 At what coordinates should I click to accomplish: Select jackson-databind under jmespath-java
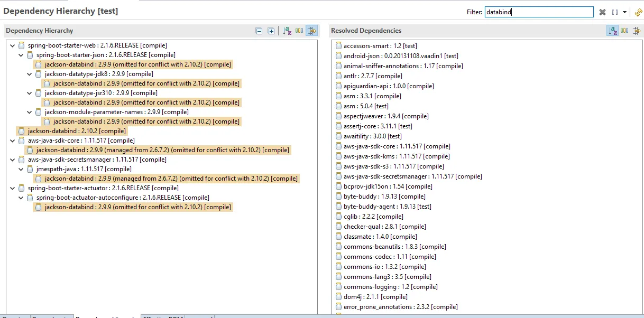pos(166,179)
